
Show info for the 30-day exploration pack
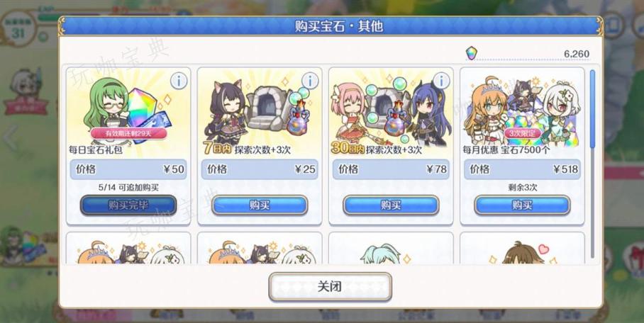442,81
